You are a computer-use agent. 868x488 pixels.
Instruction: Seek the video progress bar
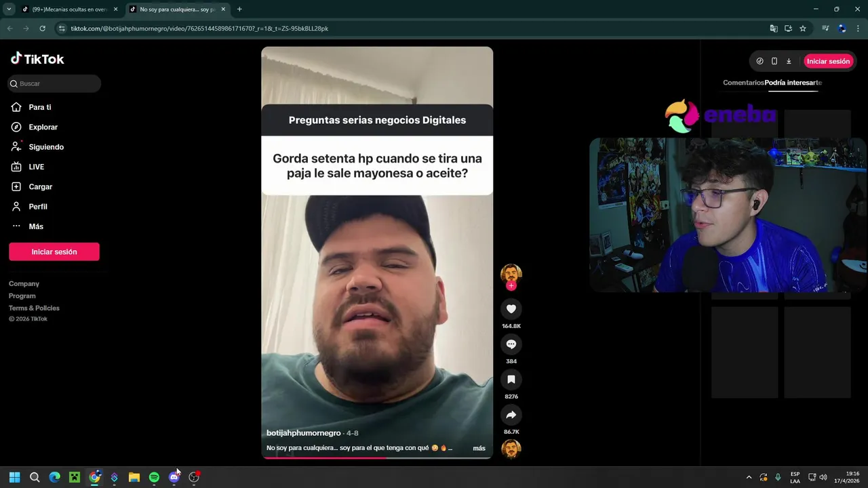click(x=377, y=457)
